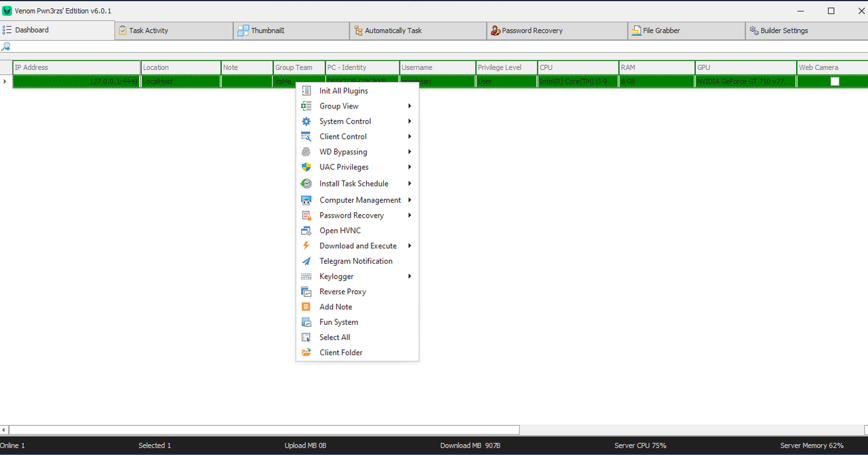The image size is (868, 455).
Task: Expand Password Recovery submenu arrow in context menu
Action: (410, 216)
